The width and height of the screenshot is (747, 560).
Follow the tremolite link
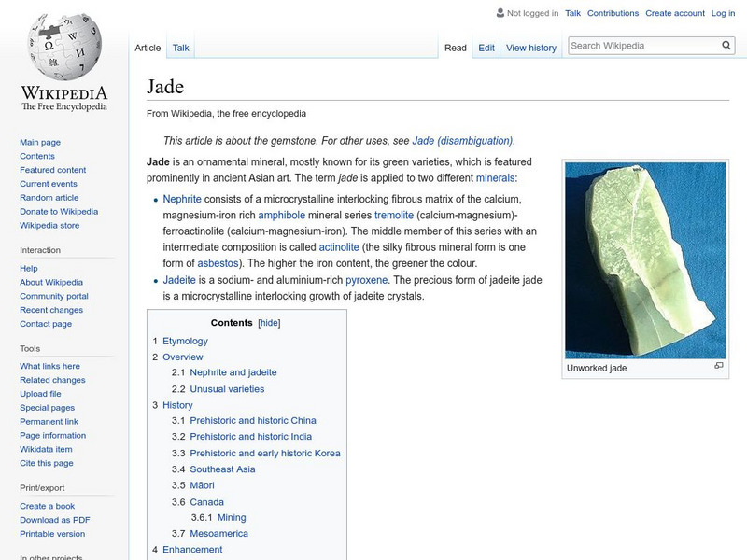click(394, 216)
